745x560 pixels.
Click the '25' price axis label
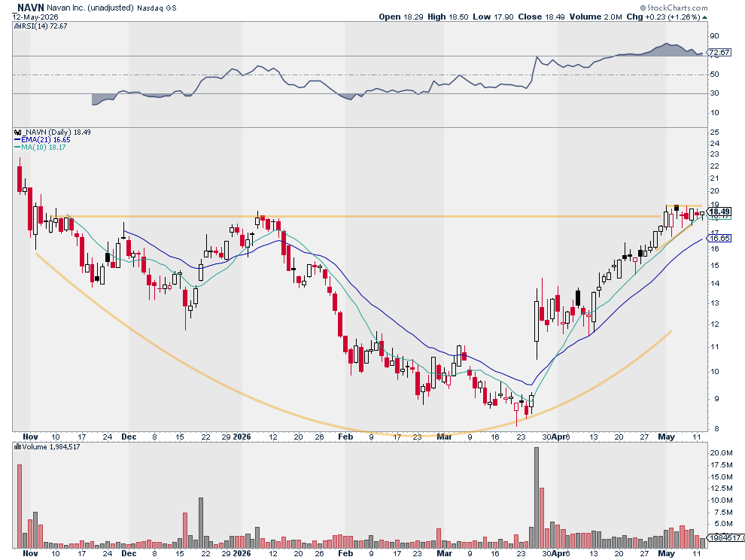(714, 132)
